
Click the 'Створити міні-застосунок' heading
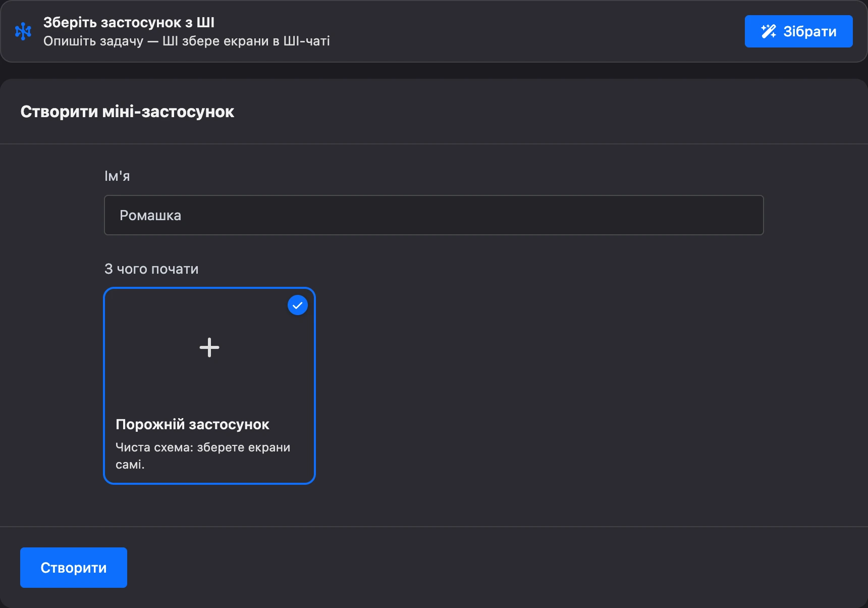click(127, 112)
